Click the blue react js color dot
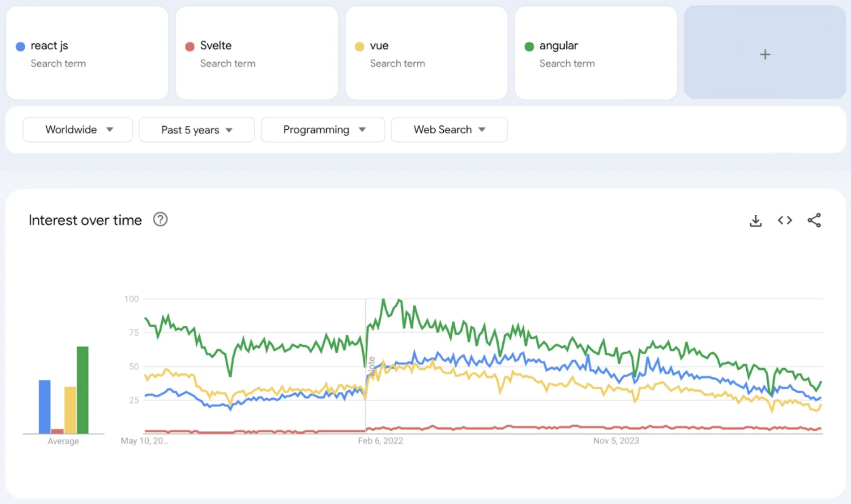851x504 pixels. tap(20, 47)
